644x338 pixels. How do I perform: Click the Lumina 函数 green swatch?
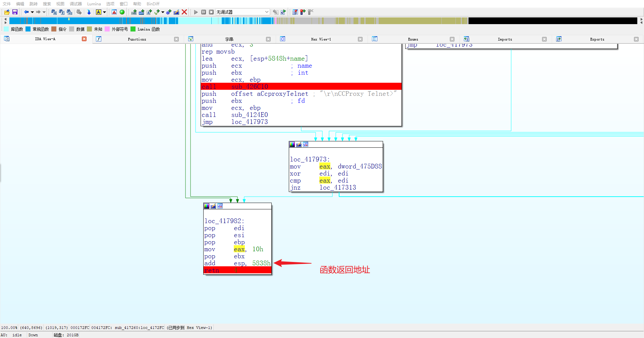pyautogui.click(x=133, y=29)
